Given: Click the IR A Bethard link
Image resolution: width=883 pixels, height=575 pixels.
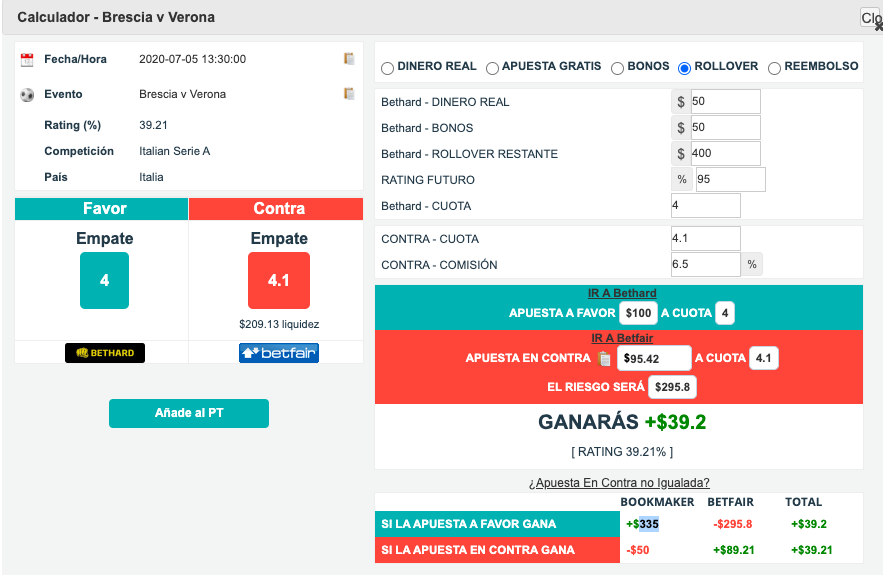Looking at the screenshot, I should coord(622,293).
